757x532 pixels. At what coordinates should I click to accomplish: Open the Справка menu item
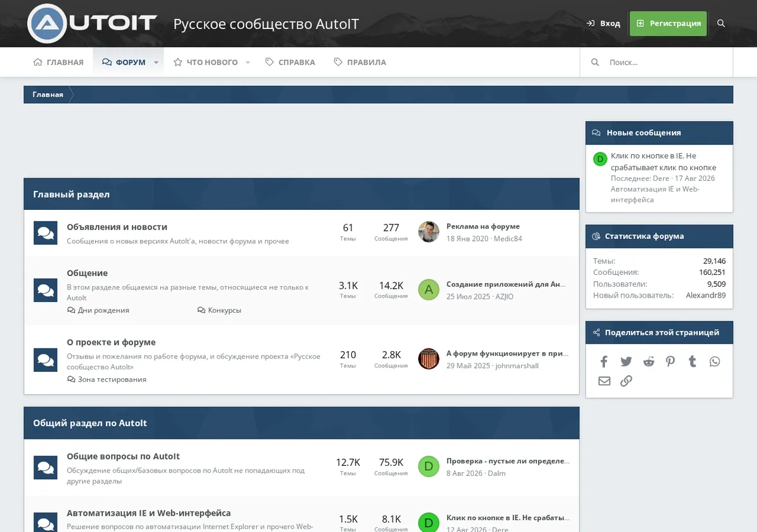[290, 62]
